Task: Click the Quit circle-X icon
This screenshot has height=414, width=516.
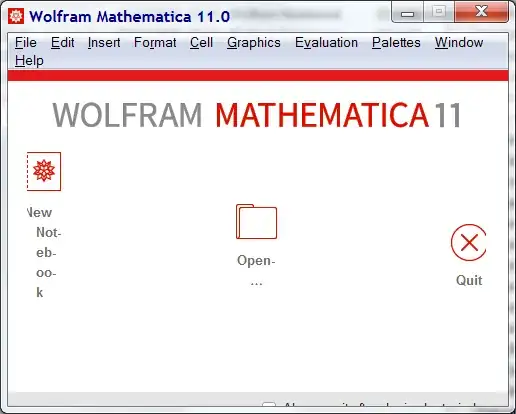Action: pos(468,242)
